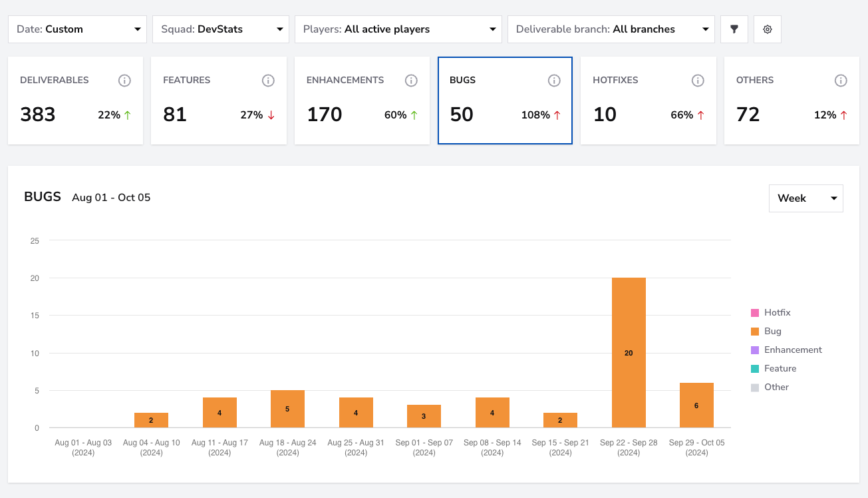868x498 pixels.
Task: Click the info icon on Features card
Action: [x=268, y=81]
